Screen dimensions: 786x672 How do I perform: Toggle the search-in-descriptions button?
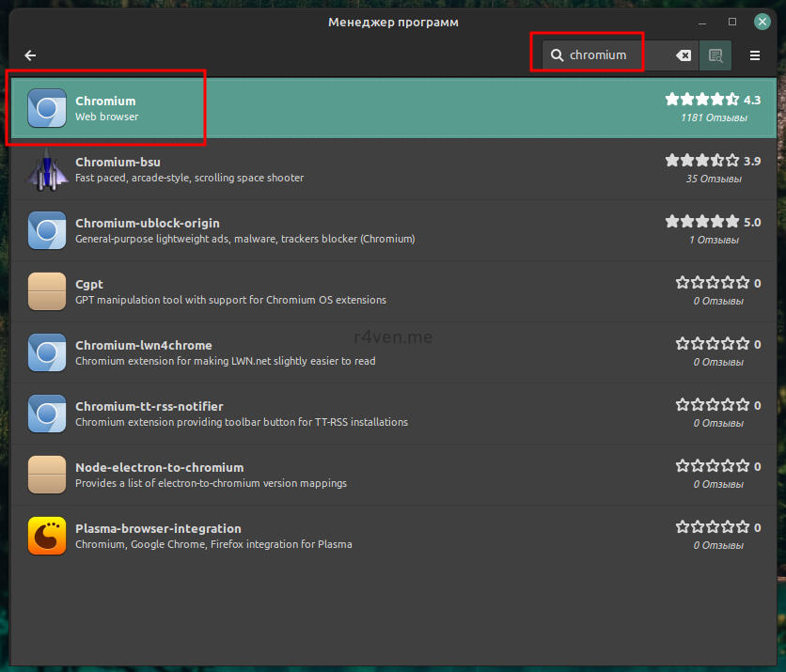pos(715,55)
